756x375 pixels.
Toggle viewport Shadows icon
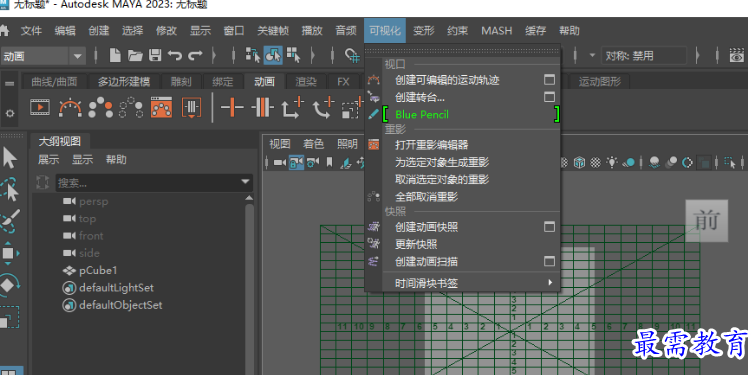pyautogui.click(x=629, y=162)
